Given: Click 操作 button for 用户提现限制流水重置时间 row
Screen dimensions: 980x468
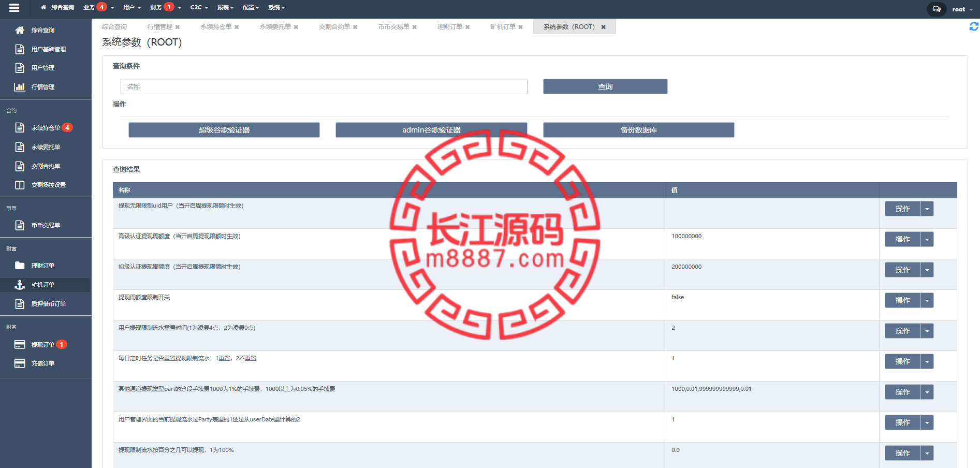Looking at the screenshot, I should [x=903, y=331].
